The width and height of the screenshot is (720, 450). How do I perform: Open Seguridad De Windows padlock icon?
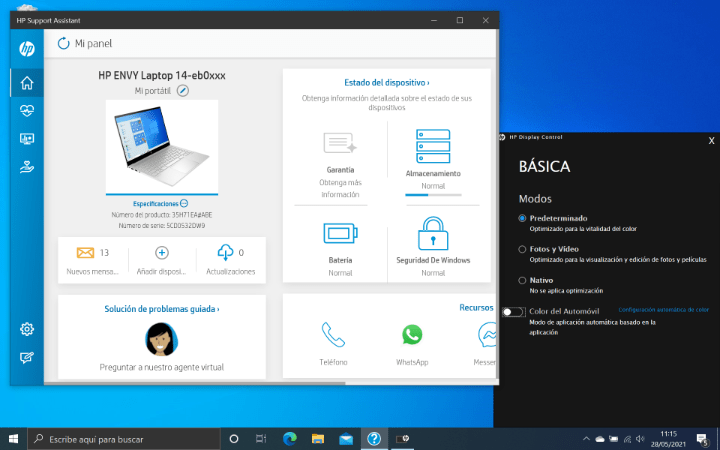[x=433, y=233]
